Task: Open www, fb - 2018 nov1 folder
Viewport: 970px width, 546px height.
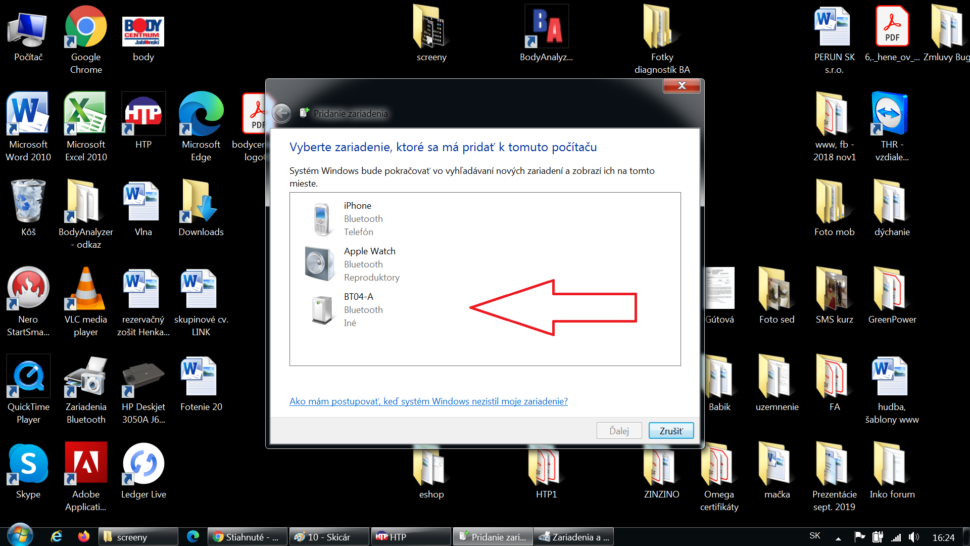Action: coord(833,127)
